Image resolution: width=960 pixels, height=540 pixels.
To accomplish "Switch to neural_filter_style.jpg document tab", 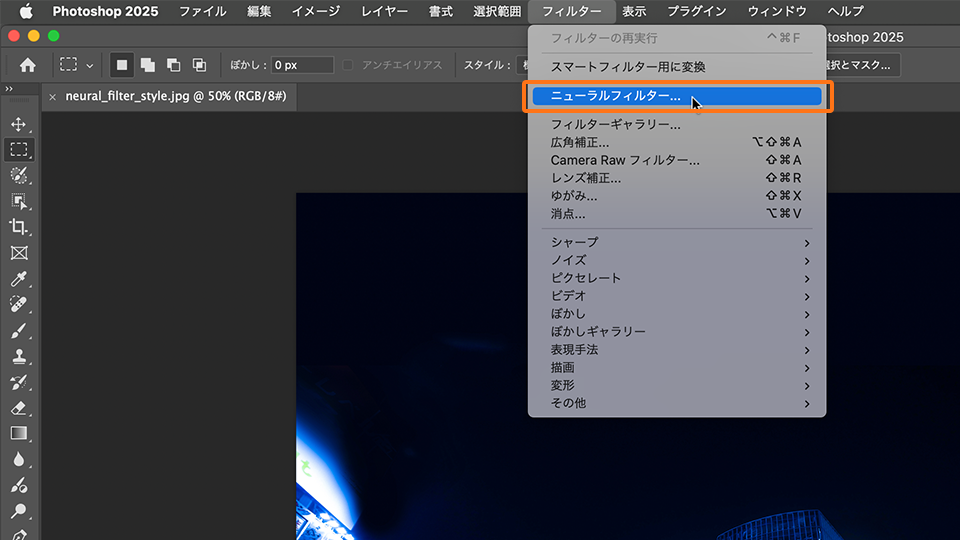I will pos(176,96).
